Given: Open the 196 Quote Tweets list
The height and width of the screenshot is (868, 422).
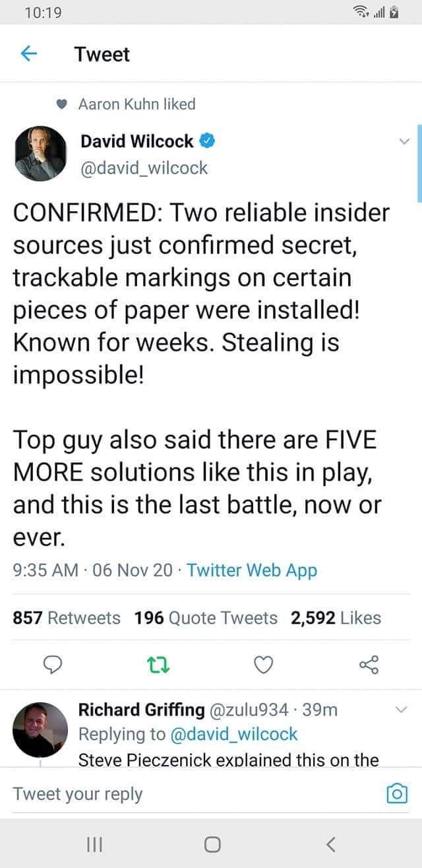Looking at the screenshot, I should (x=206, y=618).
